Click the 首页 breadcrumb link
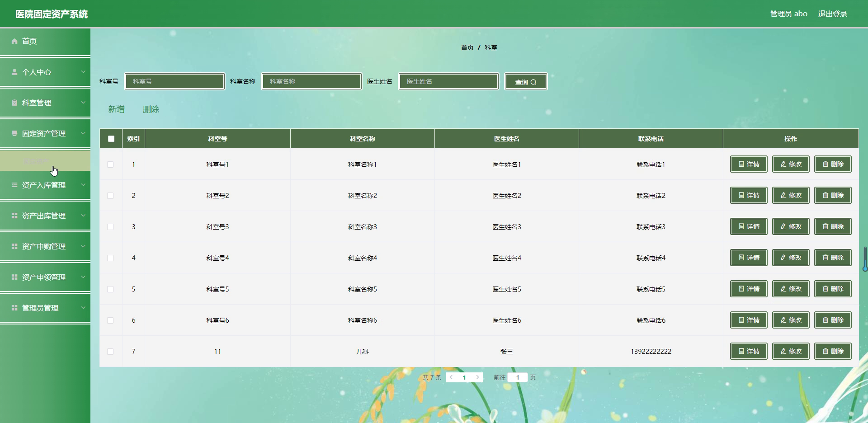Viewport: 868px width, 423px height. coord(467,47)
